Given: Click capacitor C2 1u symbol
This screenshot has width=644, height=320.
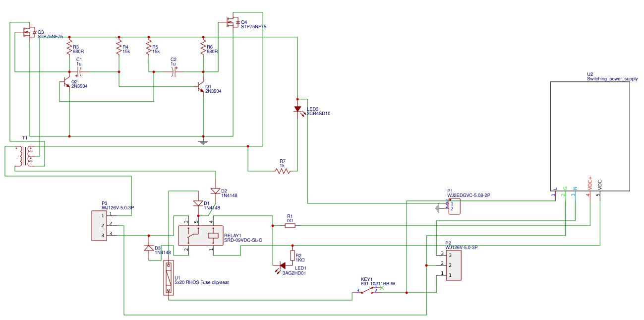Looking at the screenshot, I should tap(174, 72).
